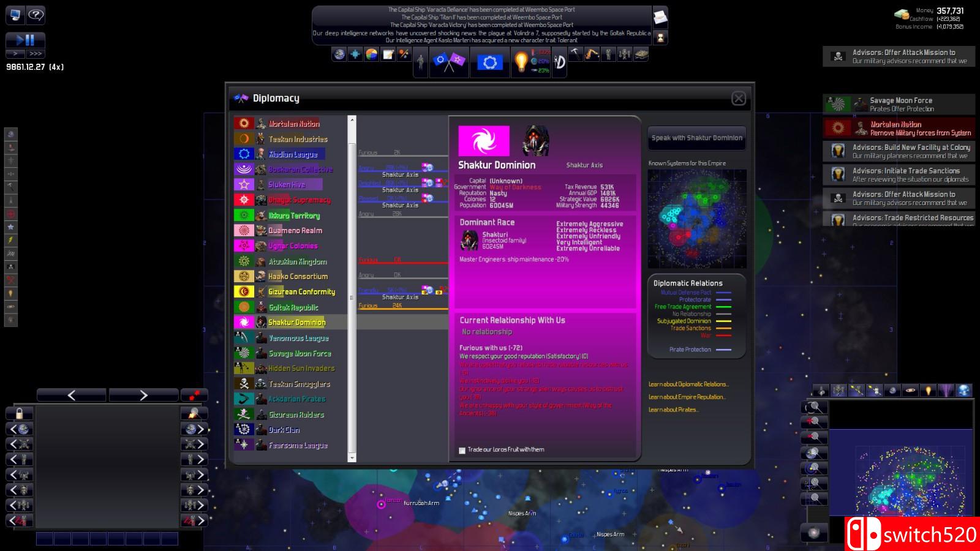
Task: Click the crossed flags diplomacy icon
Action: [x=449, y=61]
